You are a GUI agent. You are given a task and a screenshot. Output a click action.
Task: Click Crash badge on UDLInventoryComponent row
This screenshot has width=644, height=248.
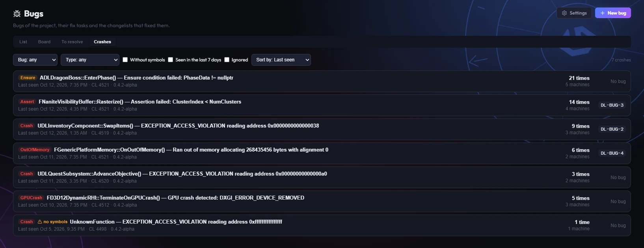(26, 126)
